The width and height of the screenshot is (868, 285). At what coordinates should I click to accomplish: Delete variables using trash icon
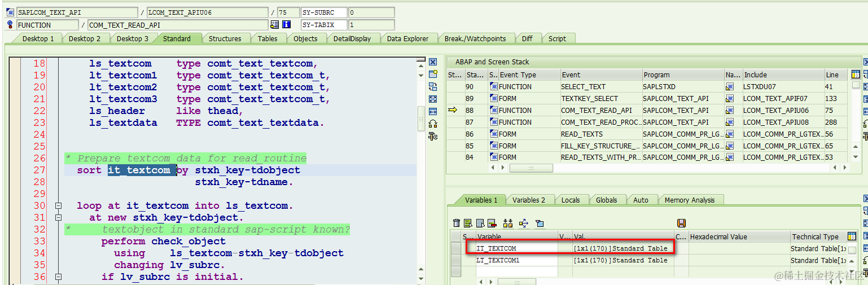coord(457,223)
